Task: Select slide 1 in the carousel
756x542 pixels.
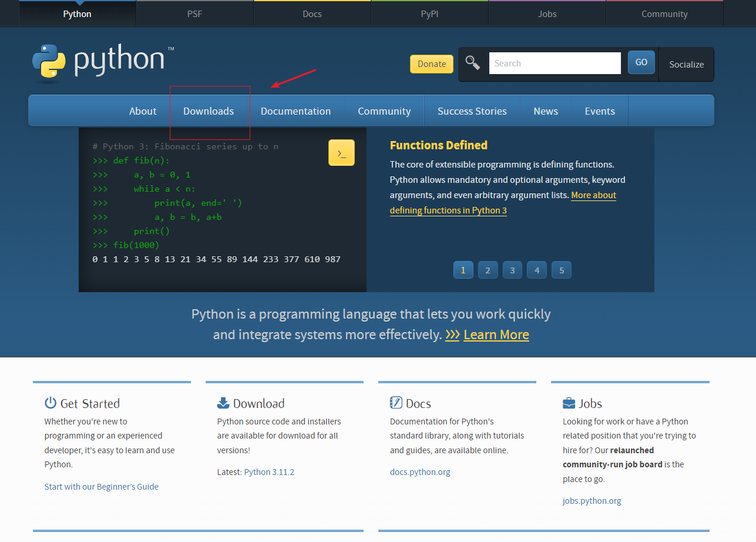Action: point(463,270)
